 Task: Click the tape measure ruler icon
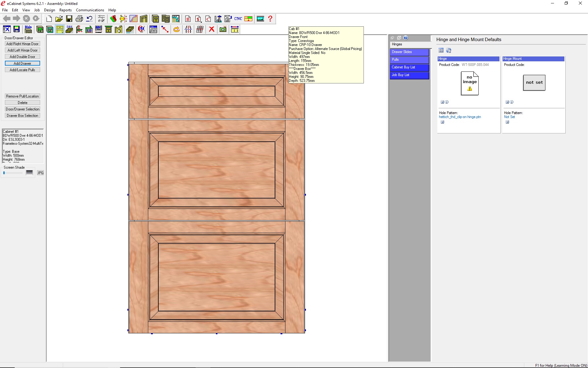click(235, 29)
